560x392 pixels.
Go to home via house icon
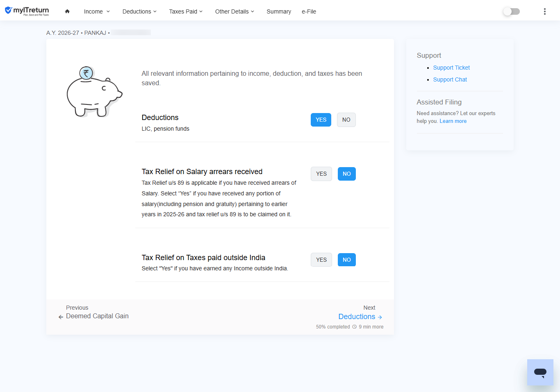(67, 11)
